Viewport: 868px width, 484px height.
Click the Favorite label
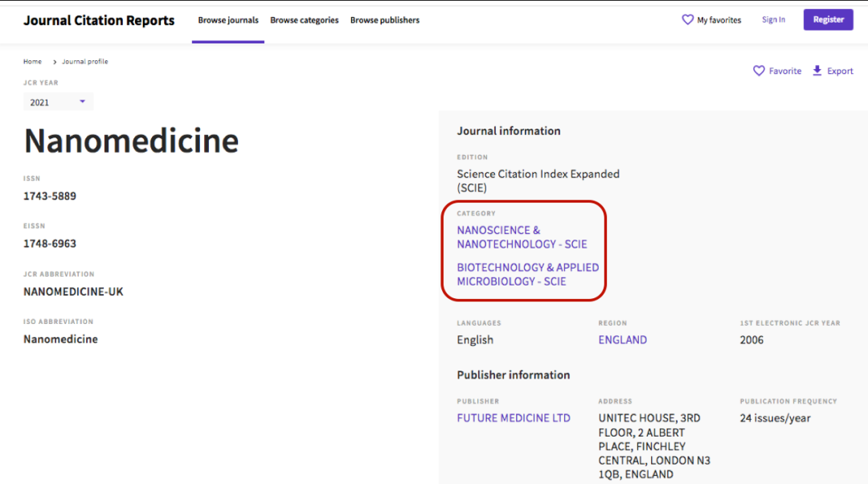785,71
